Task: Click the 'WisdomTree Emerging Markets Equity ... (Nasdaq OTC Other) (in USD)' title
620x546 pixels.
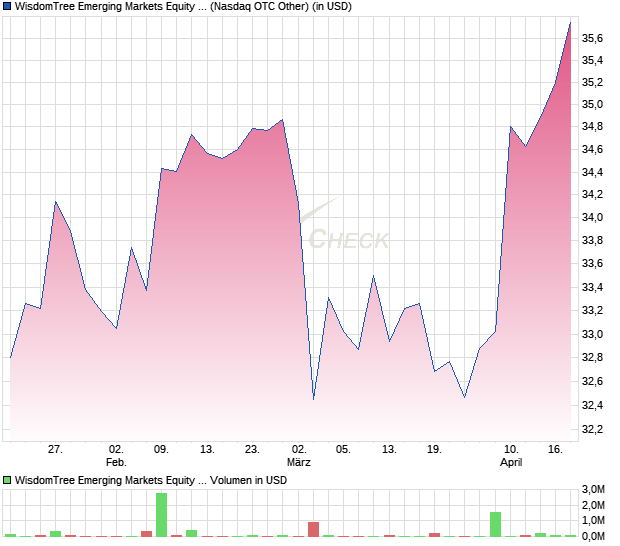Action: [183, 7]
